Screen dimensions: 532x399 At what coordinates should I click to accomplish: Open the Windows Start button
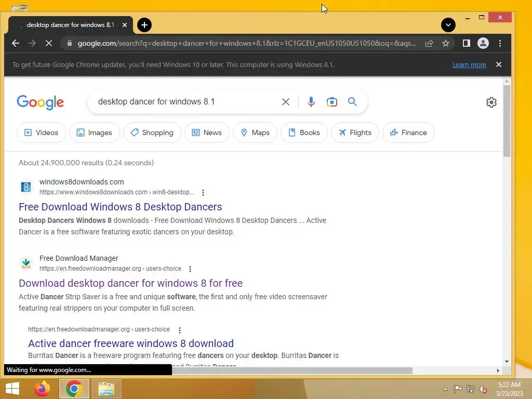(x=12, y=389)
